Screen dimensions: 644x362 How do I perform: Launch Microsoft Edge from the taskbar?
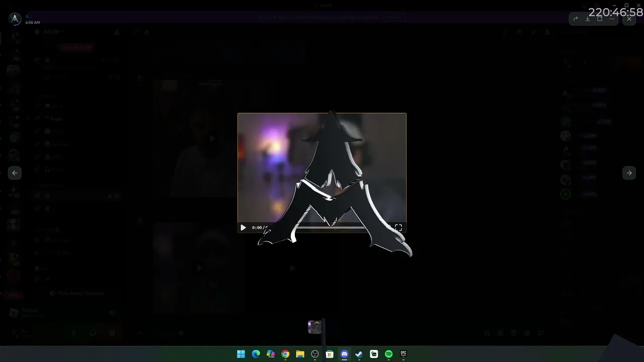tap(256, 354)
